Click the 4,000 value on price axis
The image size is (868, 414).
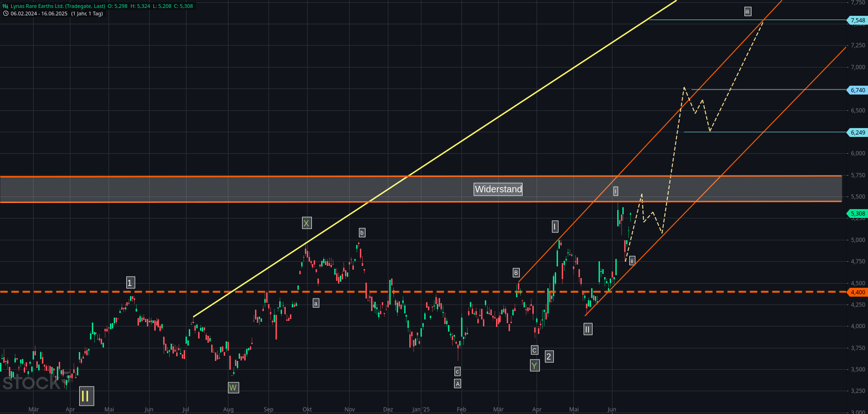point(858,326)
